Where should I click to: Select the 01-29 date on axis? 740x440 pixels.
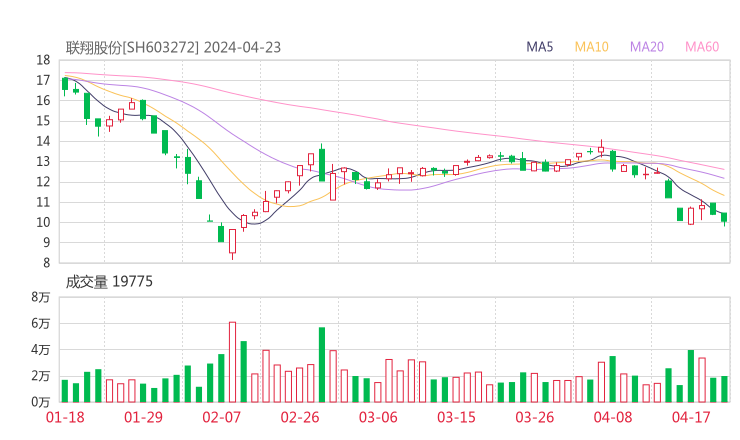tap(143, 418)
